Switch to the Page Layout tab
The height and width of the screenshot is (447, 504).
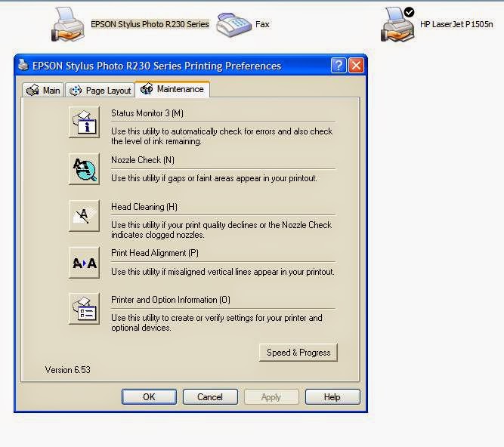pyautogui.click(x=100, y=91)
